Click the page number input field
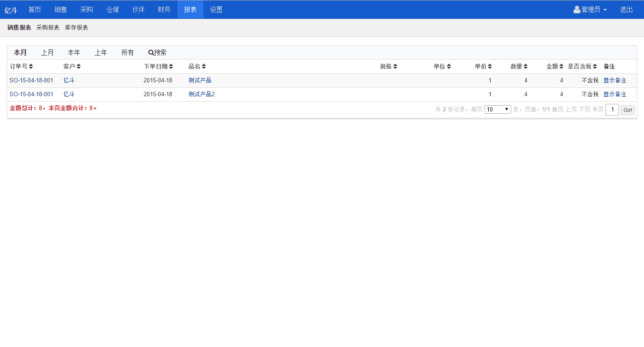 pos(612,110)
